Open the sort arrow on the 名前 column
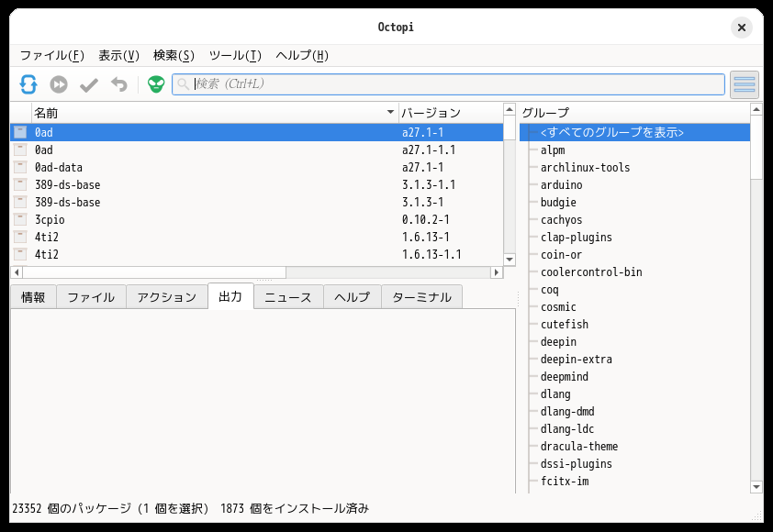Image resolution: width=773 pixels, height=532 pixels. coord(390,113)
